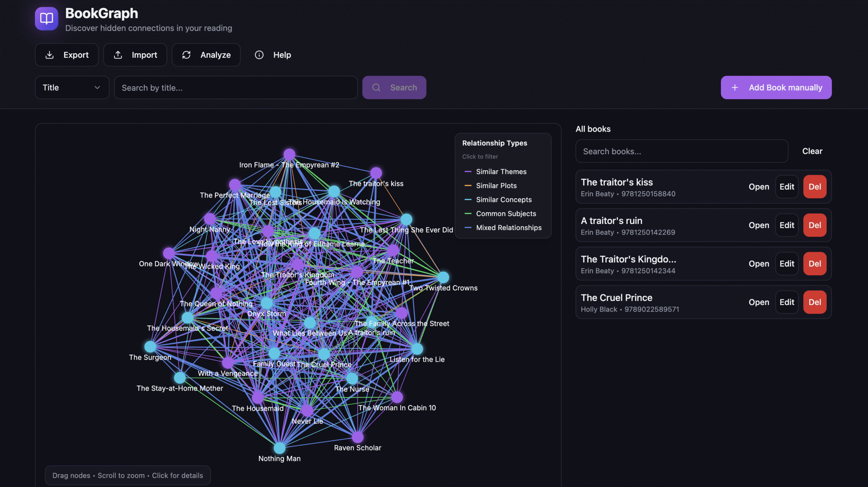The height and width of the screenshot is (487, 868).
Task: Toggle the Similar Themes relationship filter
Action: pos(501,172)
